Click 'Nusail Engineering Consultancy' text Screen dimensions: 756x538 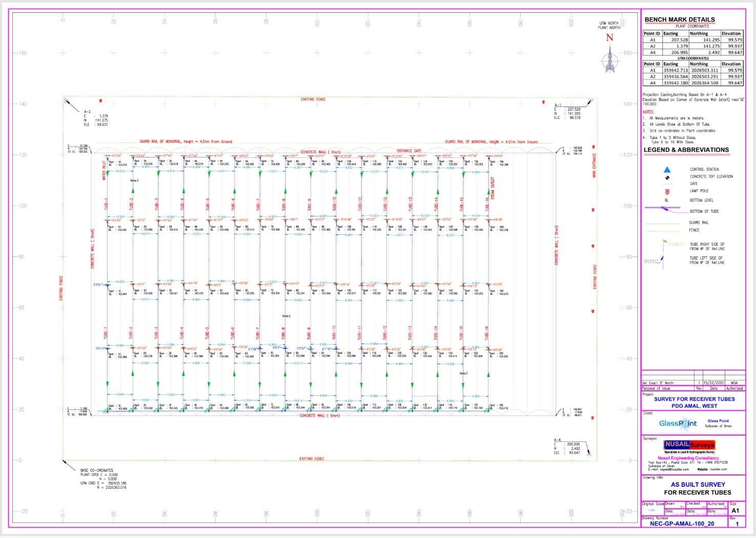(x=688, y=458)
